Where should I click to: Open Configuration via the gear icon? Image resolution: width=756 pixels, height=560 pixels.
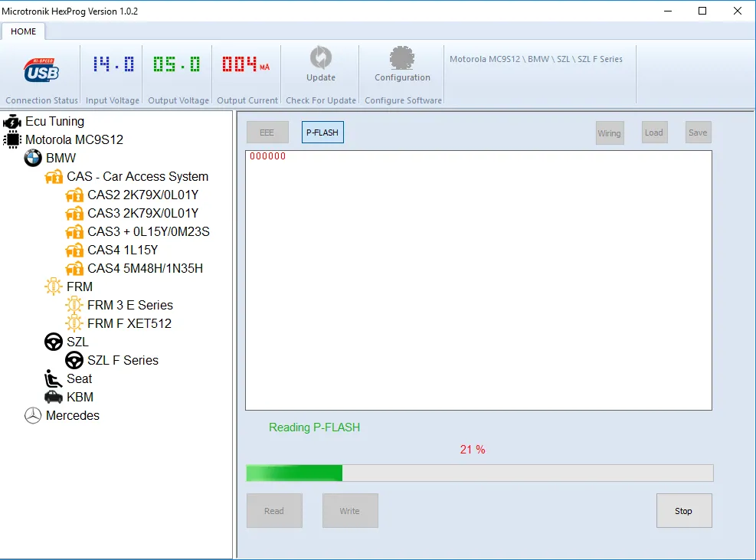coord(401,58)
